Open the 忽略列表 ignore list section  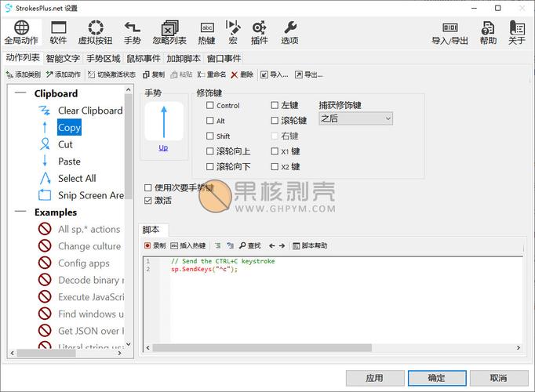click(x=169, y=33)
